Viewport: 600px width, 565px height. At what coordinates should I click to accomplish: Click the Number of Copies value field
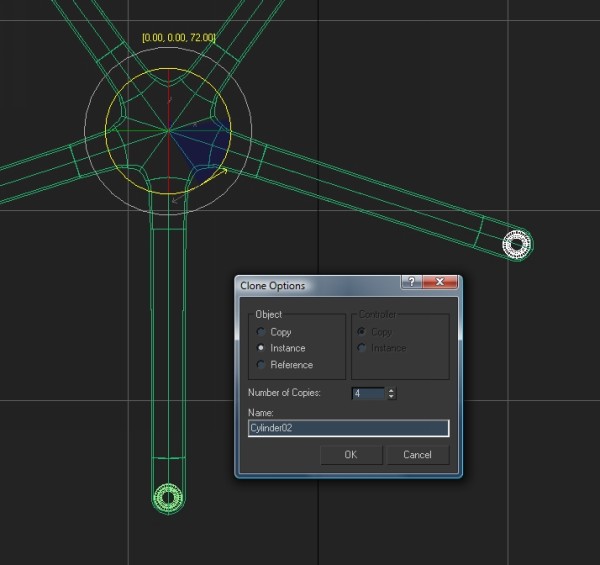(368, 393)
